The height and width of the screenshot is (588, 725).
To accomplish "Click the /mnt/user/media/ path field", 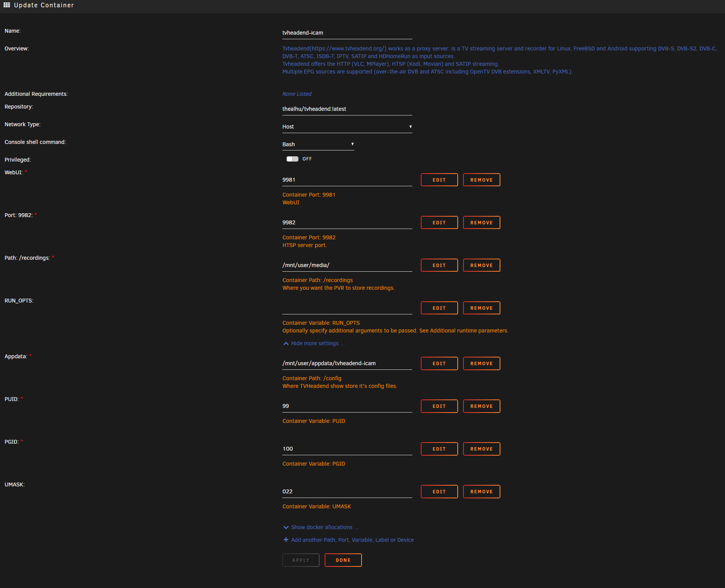I will (x=347, y=265).
